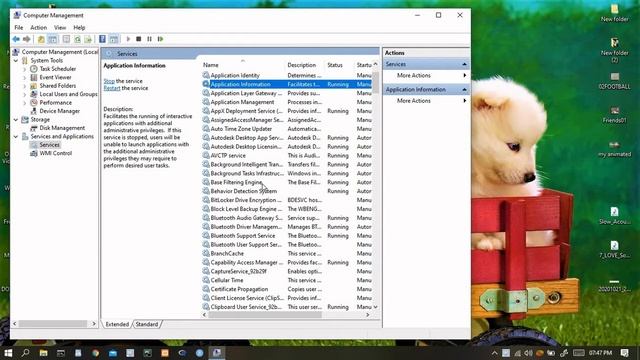The height and width of the screenshot is (360, 640).
Task: Click the Export List toolbar icon
Action: point(88,39)
